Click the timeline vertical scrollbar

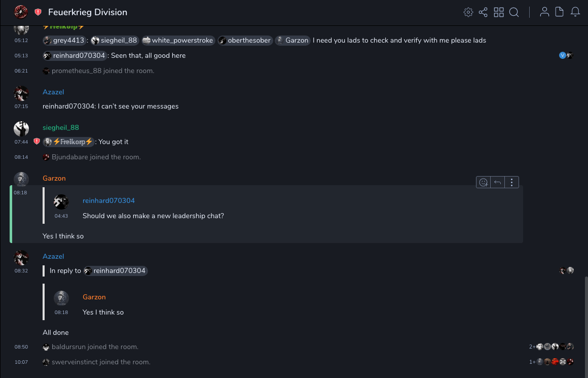[x=585, y=325]
